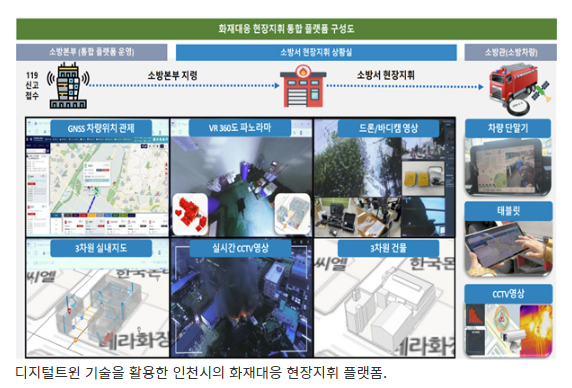Click the thermal camera image in CCTV영상
Image resolution: width=572 pixels, height=388 pixels.
(536, 330)
